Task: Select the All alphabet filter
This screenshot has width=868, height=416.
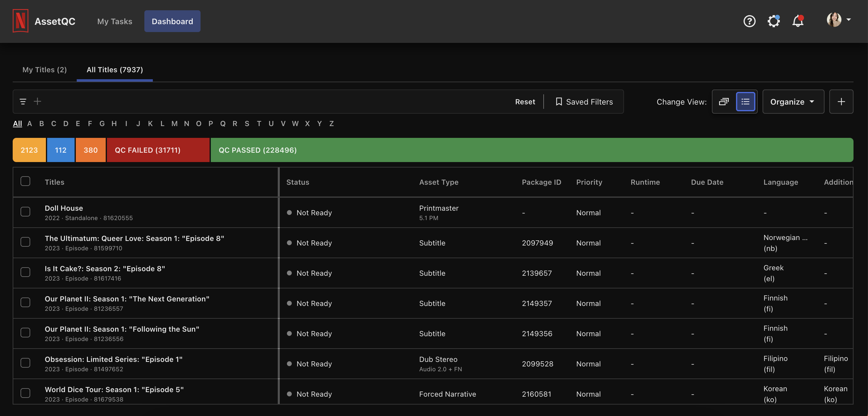Action: point(17,123)
